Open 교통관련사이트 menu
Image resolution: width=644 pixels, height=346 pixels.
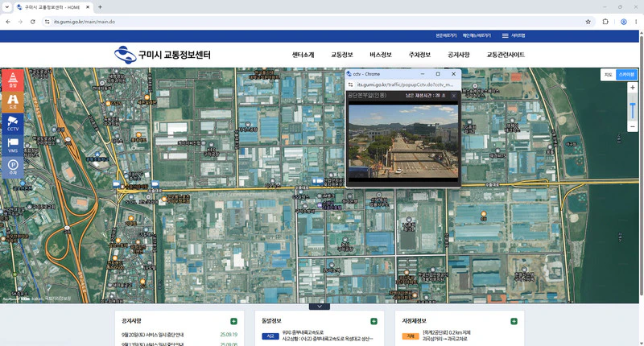tap(506, 55)
